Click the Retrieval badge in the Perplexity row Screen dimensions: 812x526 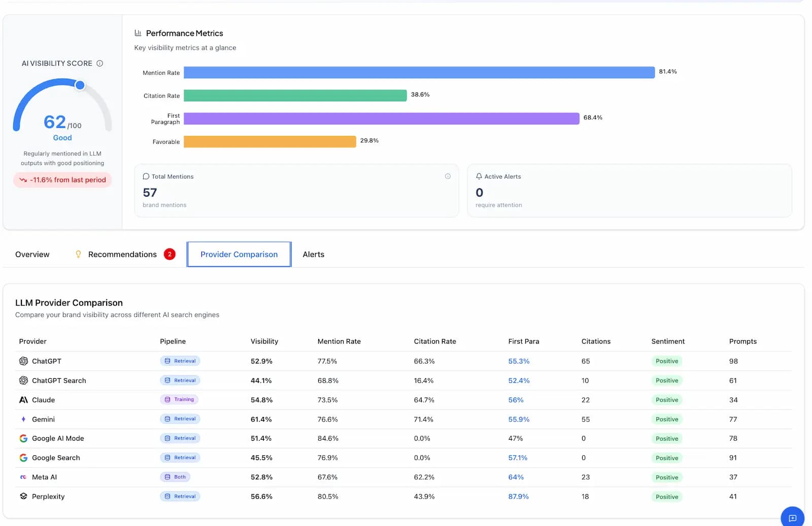(180, 497)
